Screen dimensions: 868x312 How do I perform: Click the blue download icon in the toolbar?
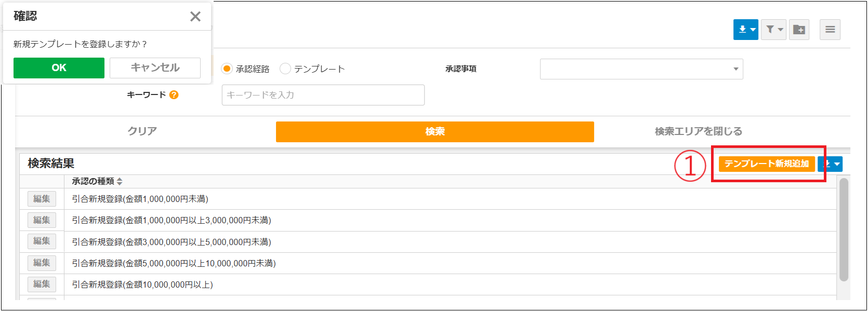[x=742, y=30]
